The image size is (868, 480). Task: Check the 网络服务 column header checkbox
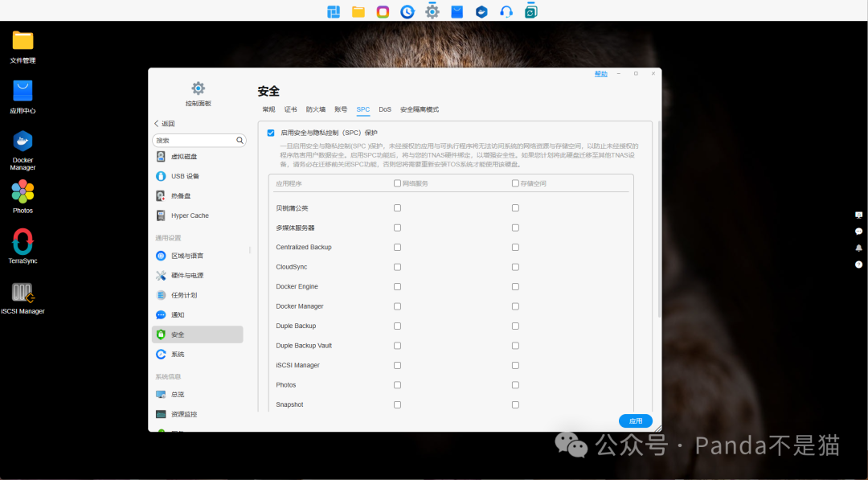click(397, 183)
